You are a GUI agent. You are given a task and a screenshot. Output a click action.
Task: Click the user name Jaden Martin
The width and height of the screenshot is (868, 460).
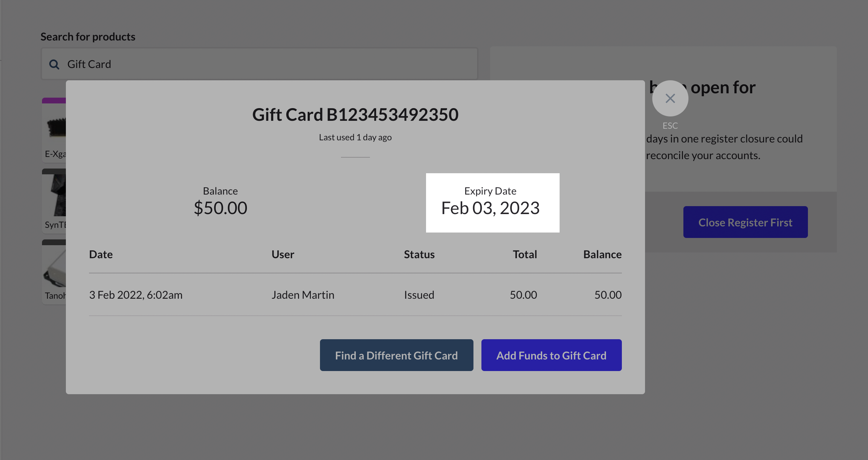tap(303, 295)
